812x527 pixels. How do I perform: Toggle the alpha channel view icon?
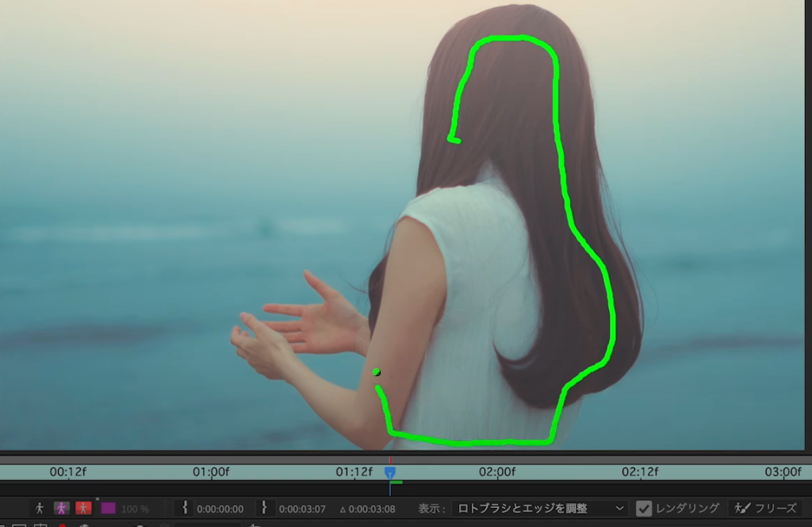[x=40, y=508]
